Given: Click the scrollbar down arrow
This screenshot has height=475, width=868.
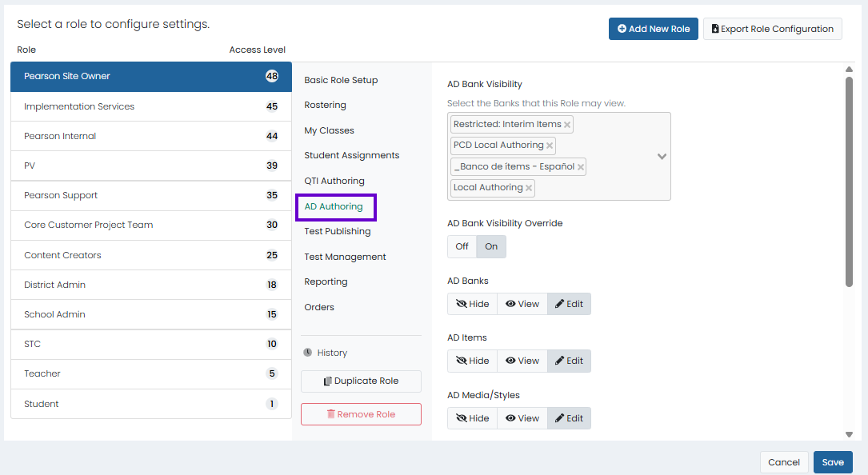Looking at the screenshot, I should point(849,434).
